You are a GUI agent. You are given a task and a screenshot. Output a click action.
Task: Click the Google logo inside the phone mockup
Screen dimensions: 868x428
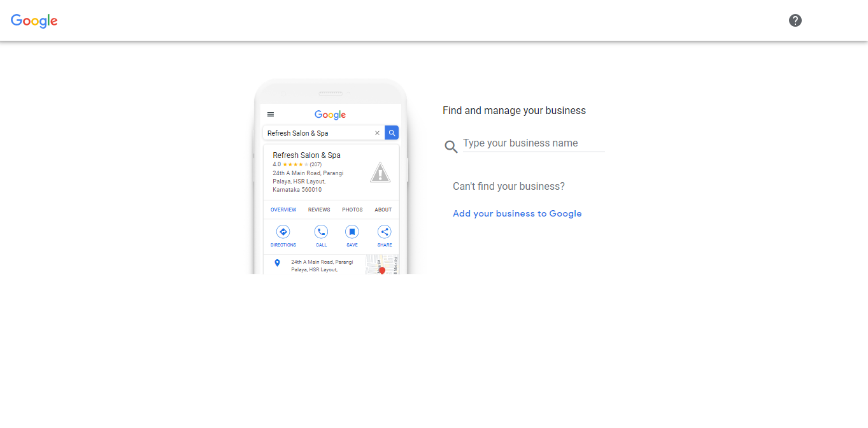pos(331,115)
